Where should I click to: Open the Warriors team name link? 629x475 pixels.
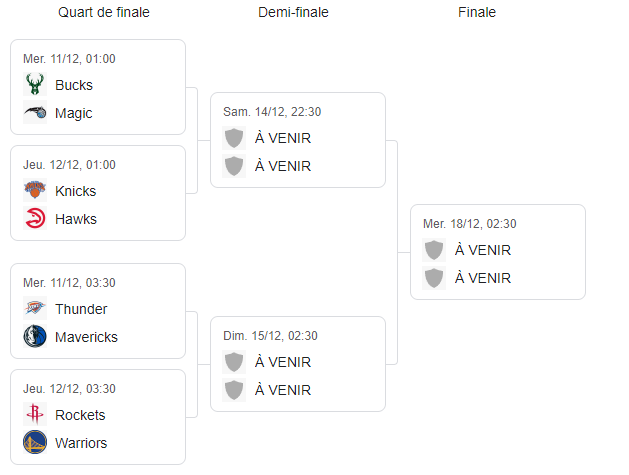pyautogui.click(x=81, y=443)
